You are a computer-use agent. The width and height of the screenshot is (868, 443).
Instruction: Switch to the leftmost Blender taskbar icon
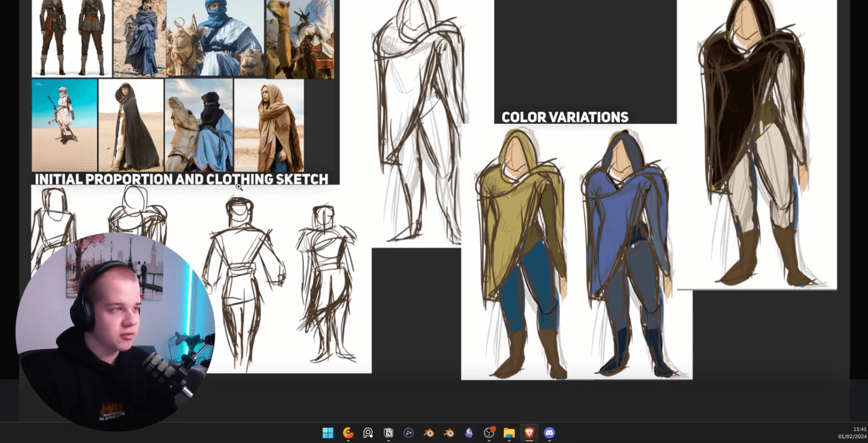[x=429, y=433]
